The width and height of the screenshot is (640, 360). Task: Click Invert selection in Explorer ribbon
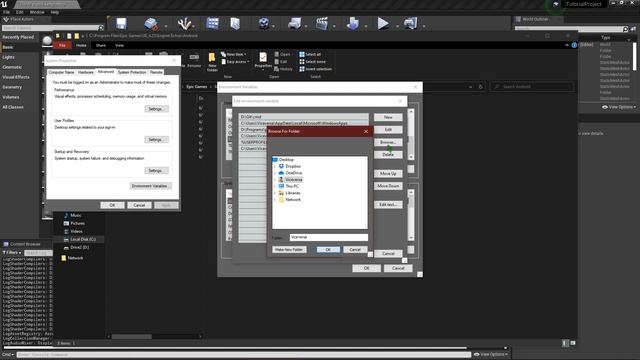[316, 69]
